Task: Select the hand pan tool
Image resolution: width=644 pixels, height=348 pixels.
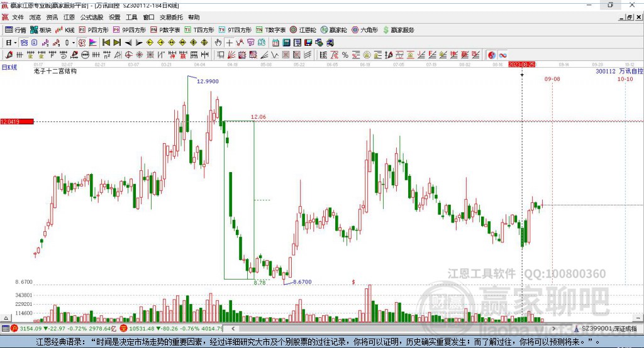Action: click(x=218, y=43)
